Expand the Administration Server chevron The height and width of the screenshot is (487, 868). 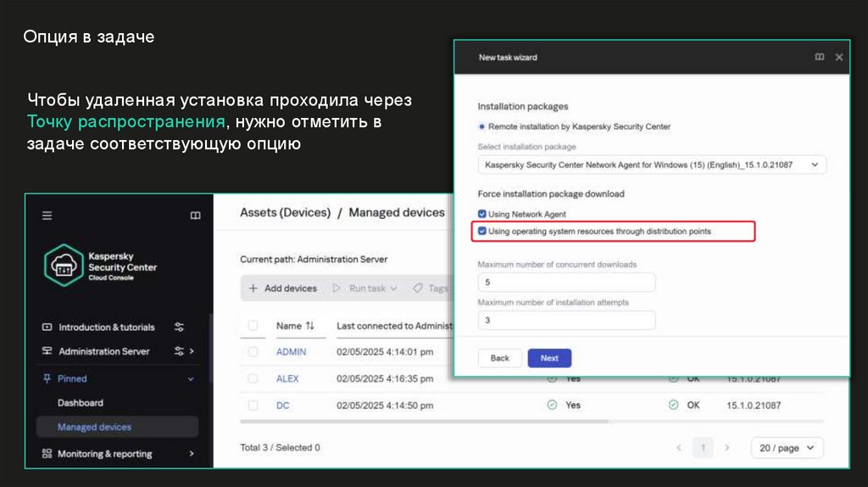click(x=192, y=351)
